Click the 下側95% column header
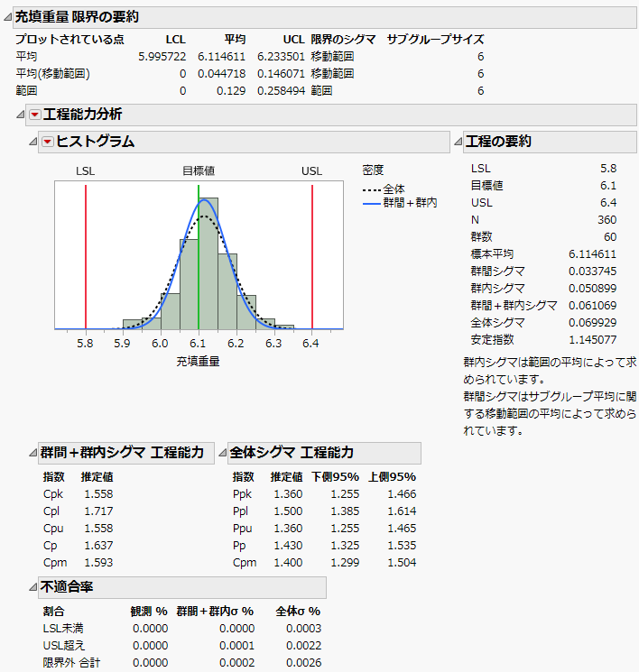Screen dimensions: 639x672 point(335,477)
